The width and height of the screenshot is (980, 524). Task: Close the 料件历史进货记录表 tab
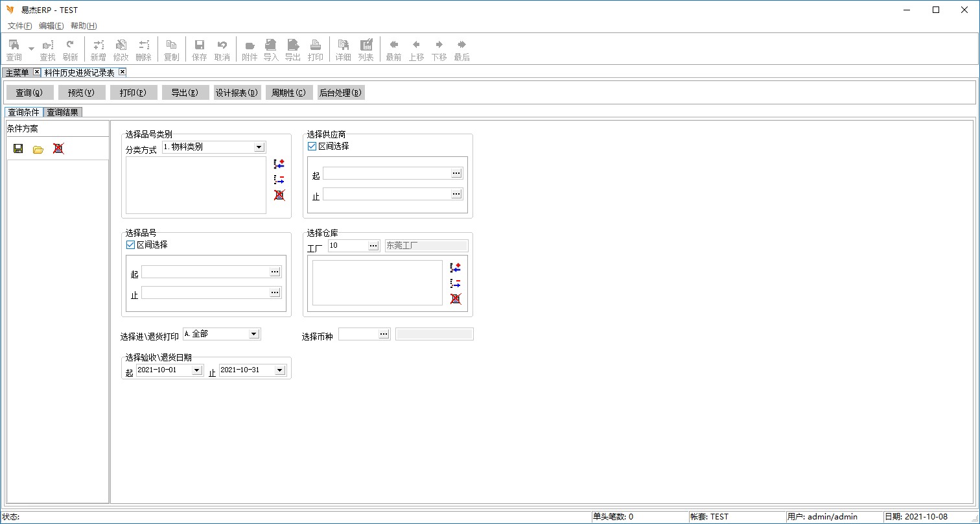coord(122,73)
